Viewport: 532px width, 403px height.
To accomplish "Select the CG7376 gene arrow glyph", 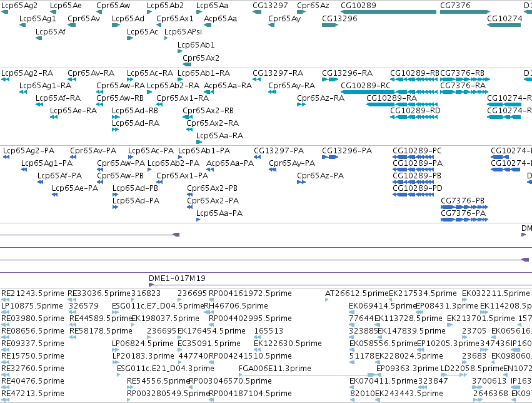I will pos(465,12).
